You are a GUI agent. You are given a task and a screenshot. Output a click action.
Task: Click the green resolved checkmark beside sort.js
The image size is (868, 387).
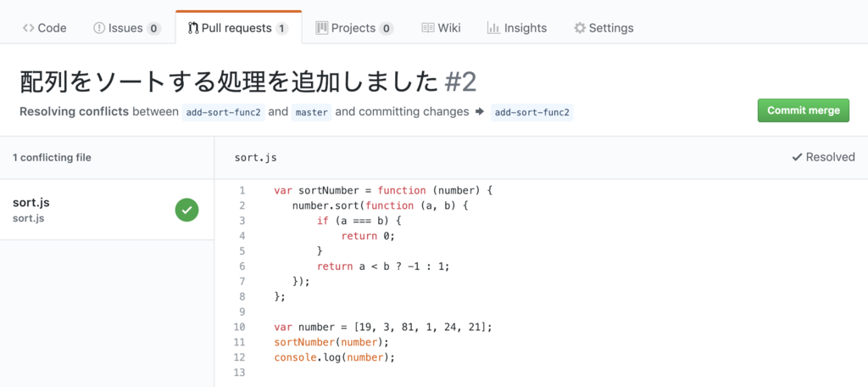[187, 210]
